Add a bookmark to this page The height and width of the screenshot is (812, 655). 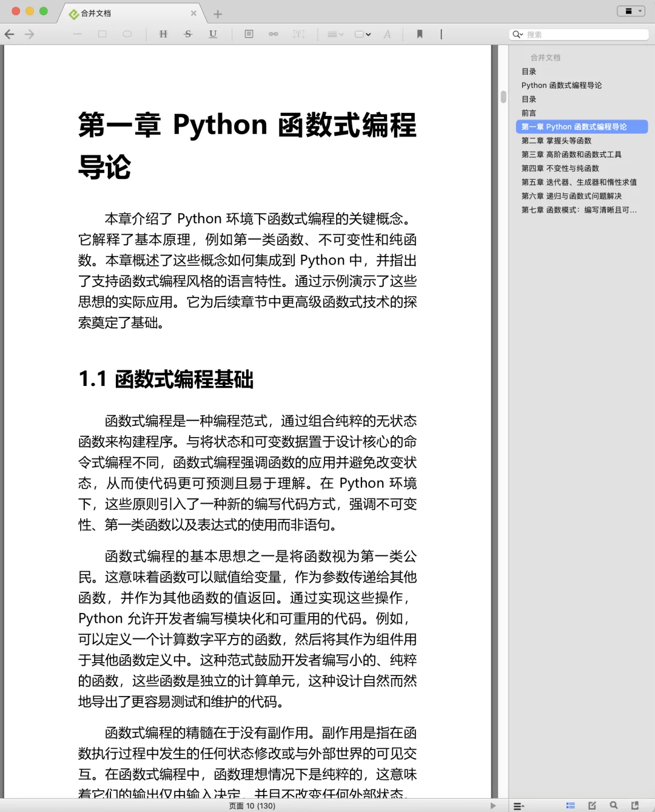click(420, 34)
